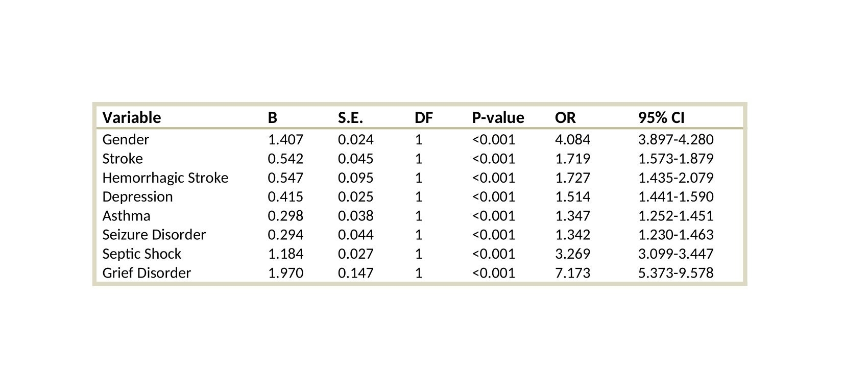Click the OR column header

point(565,118)
